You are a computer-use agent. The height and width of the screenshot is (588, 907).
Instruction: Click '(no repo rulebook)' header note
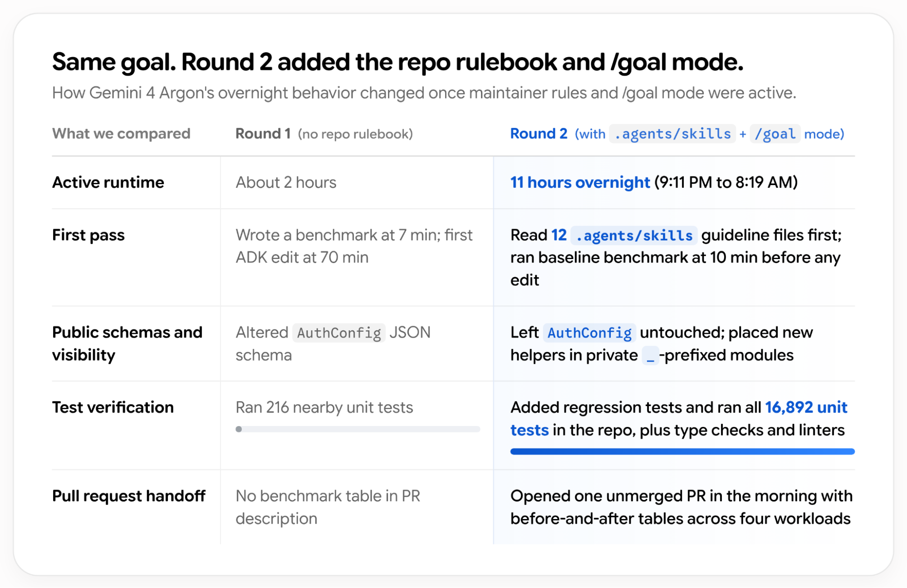click(x=355, y=134)
